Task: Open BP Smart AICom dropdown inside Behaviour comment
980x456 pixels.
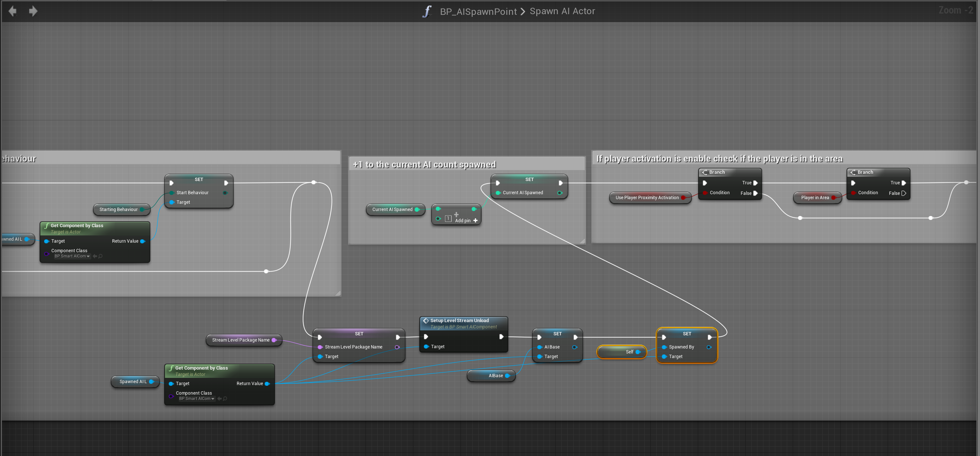Action: [72, 256]
